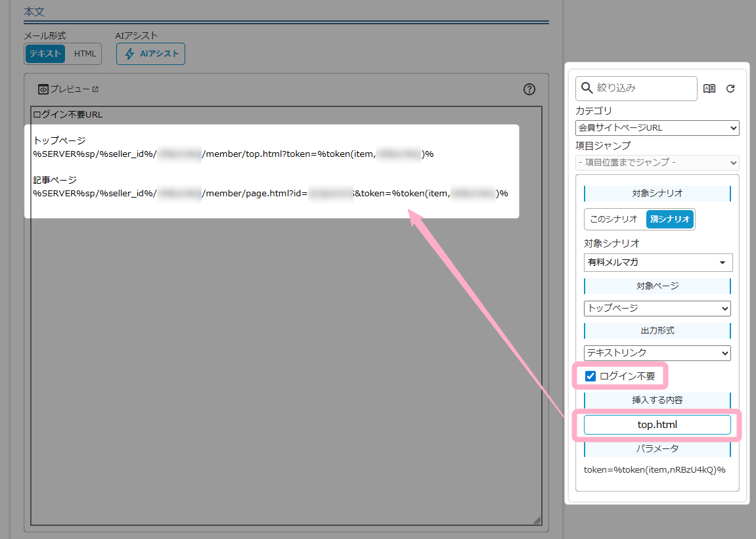756x539 pixels.
Task: Select テキスト mail format
Action: (x=45, y=54)
